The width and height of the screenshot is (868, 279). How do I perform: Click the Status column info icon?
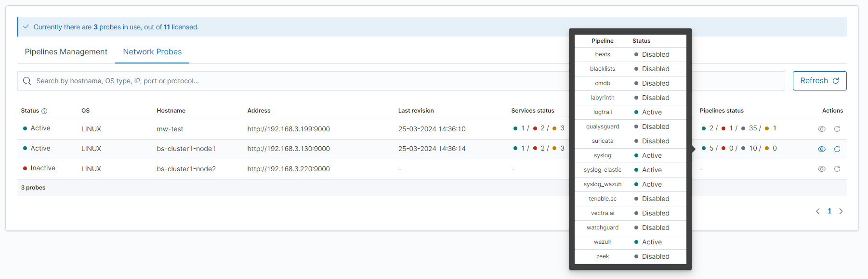click(x=44, y=111)
